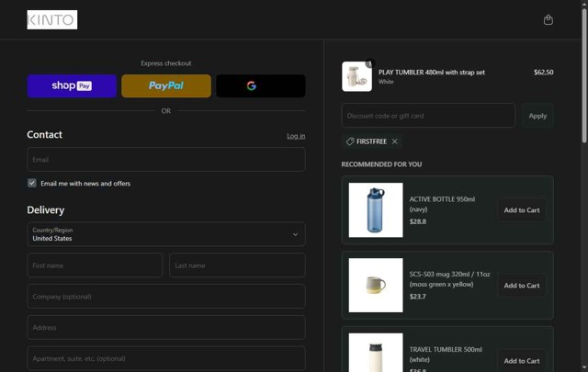
Task: Click the Address field
Action: pyautogui.click(x=166, y=327)
